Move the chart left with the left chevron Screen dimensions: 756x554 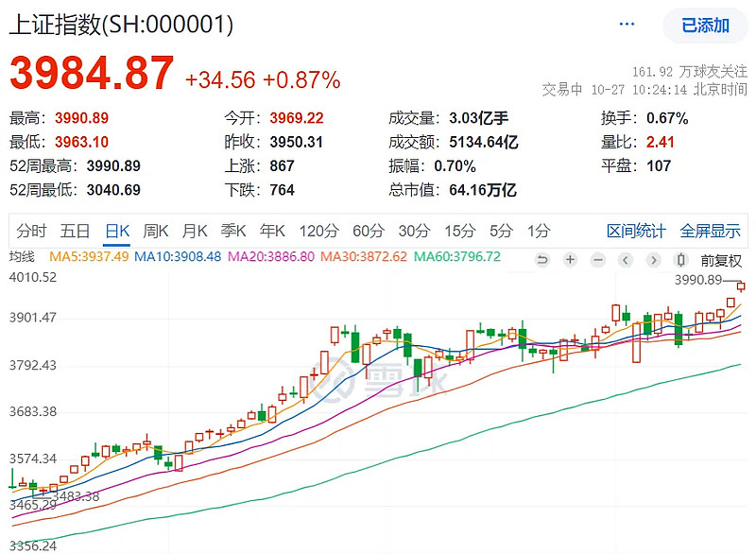626,260
